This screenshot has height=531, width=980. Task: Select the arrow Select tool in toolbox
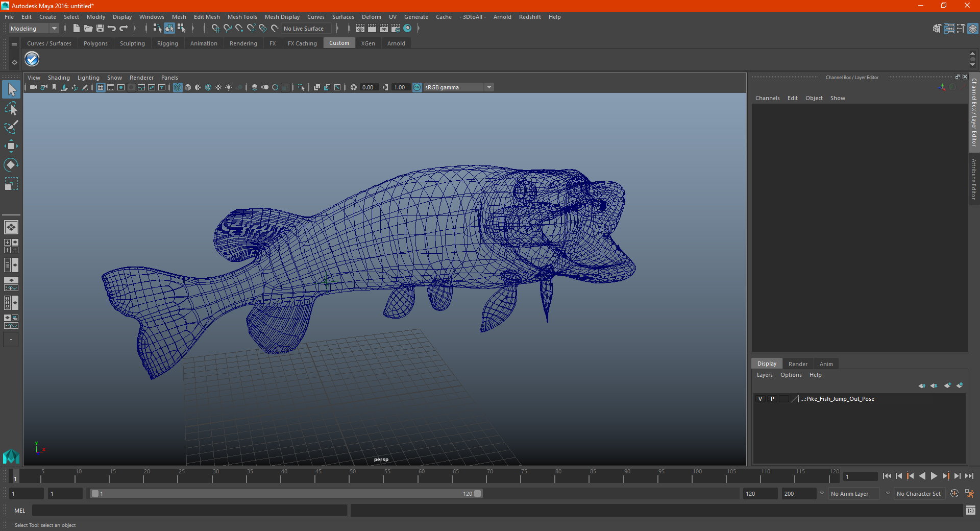(11, 89)
